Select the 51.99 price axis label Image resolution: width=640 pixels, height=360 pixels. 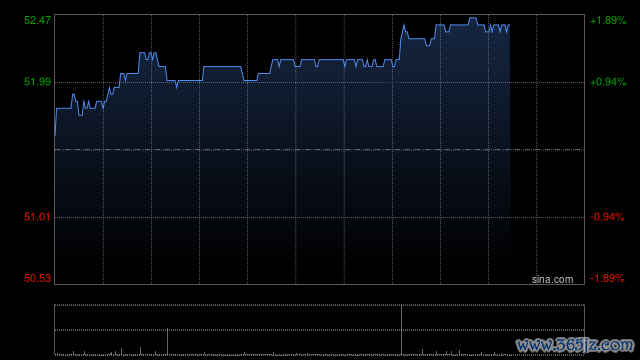coord(37,82)
